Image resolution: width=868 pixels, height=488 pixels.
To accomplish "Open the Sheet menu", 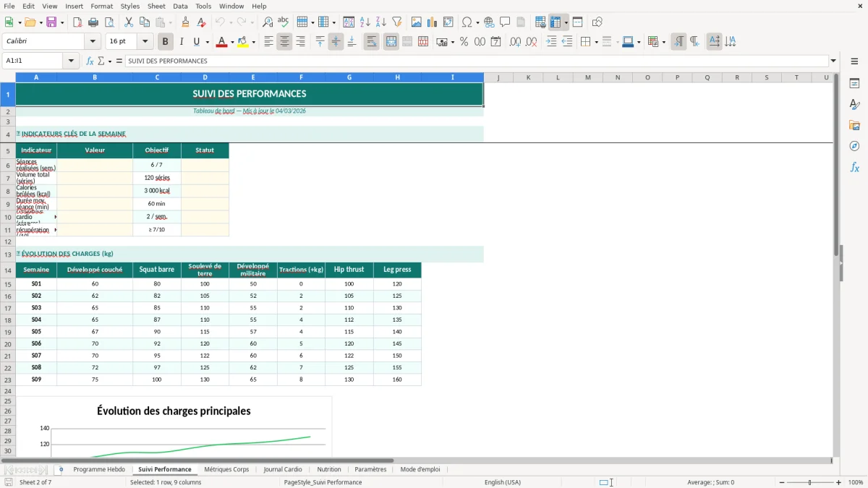I will 156,6.
